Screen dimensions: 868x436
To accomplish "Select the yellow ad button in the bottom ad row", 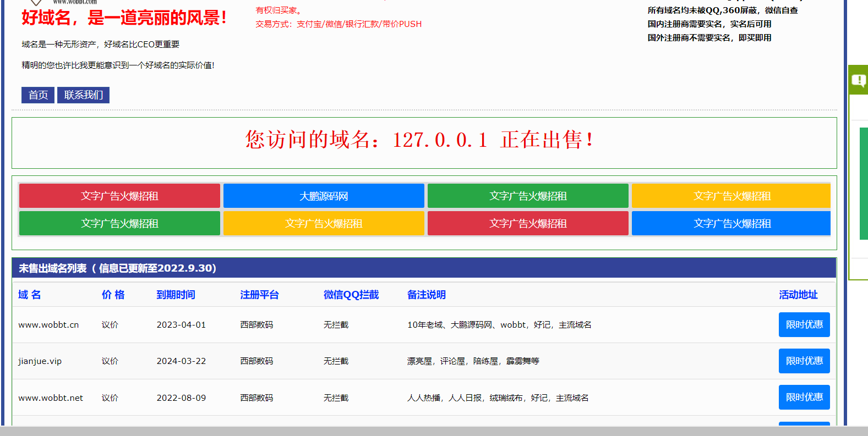I will click(x=324, y=224).
